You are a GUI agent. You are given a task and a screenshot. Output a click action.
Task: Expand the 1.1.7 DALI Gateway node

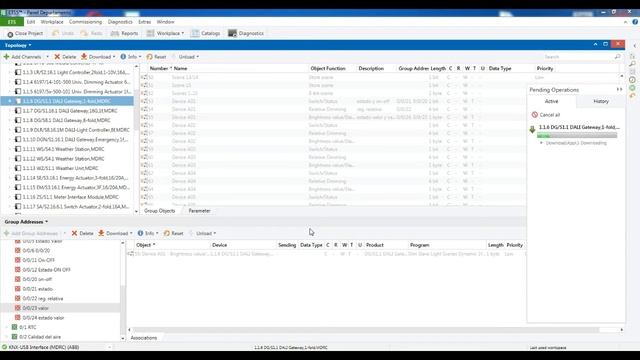tap(10, 111)
